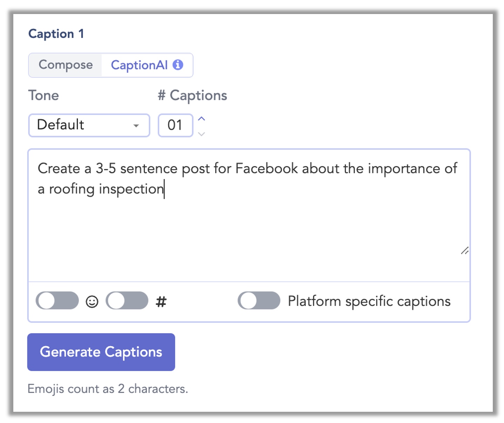Click the Emojis count as 2 characters note
This screenshot has width=504, height=423.
pos(108,389)
